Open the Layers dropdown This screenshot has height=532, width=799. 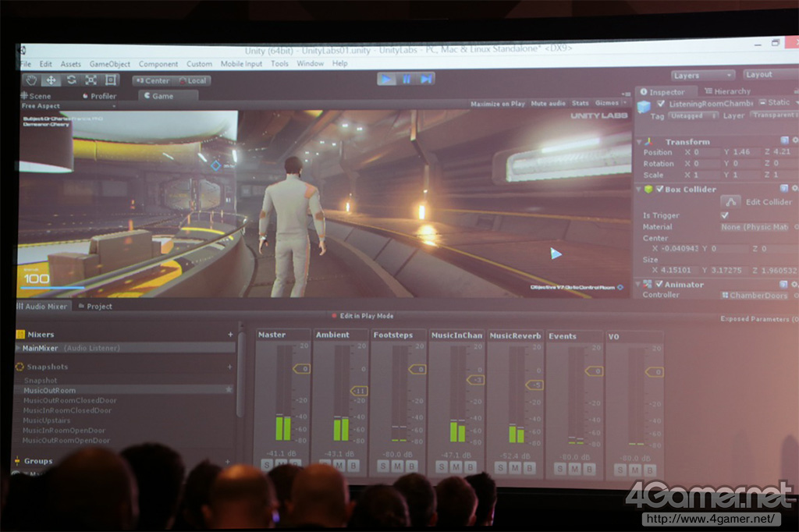[702, 76]
